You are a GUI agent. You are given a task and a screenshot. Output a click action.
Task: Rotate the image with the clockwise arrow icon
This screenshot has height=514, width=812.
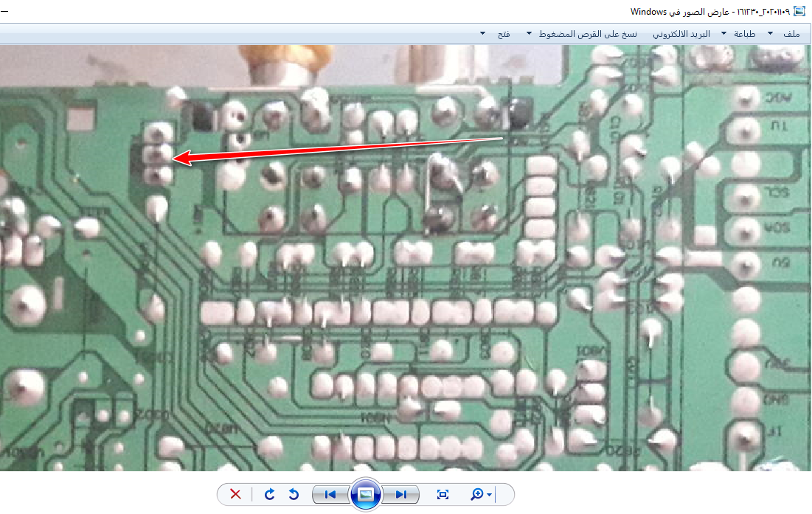pos(269,494)
